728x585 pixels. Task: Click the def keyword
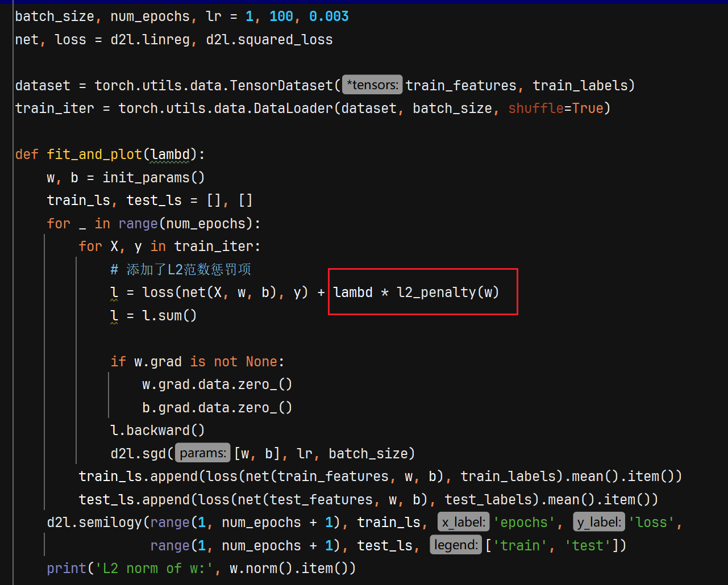(27, 154)
